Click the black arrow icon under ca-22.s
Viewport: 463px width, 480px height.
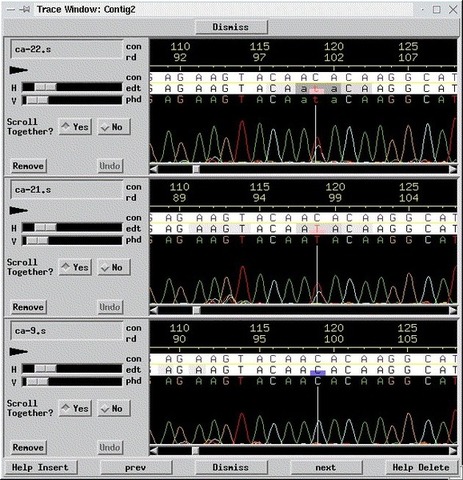point(18,70)
